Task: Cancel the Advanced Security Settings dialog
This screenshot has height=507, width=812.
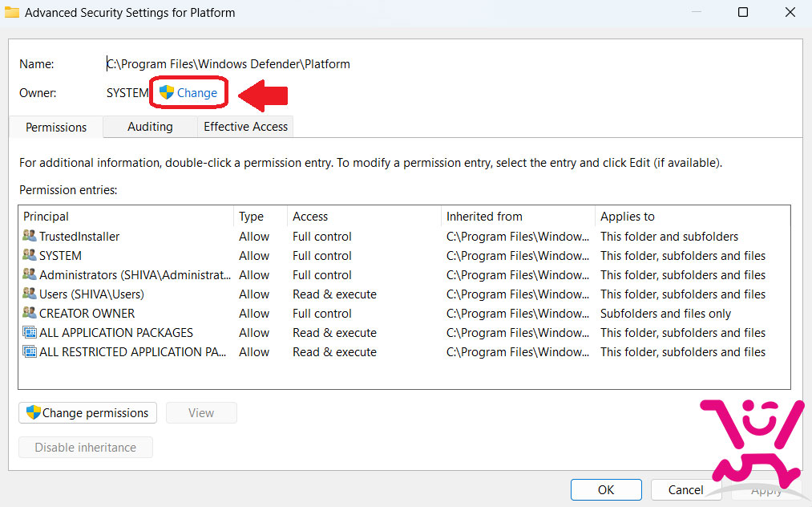Action: coord(685,490)
